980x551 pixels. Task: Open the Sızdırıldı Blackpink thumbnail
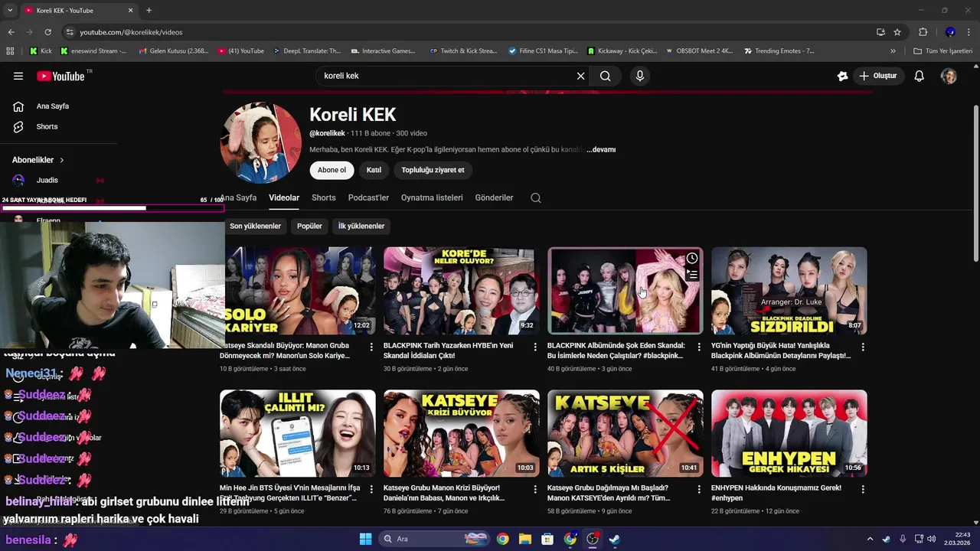789,291
